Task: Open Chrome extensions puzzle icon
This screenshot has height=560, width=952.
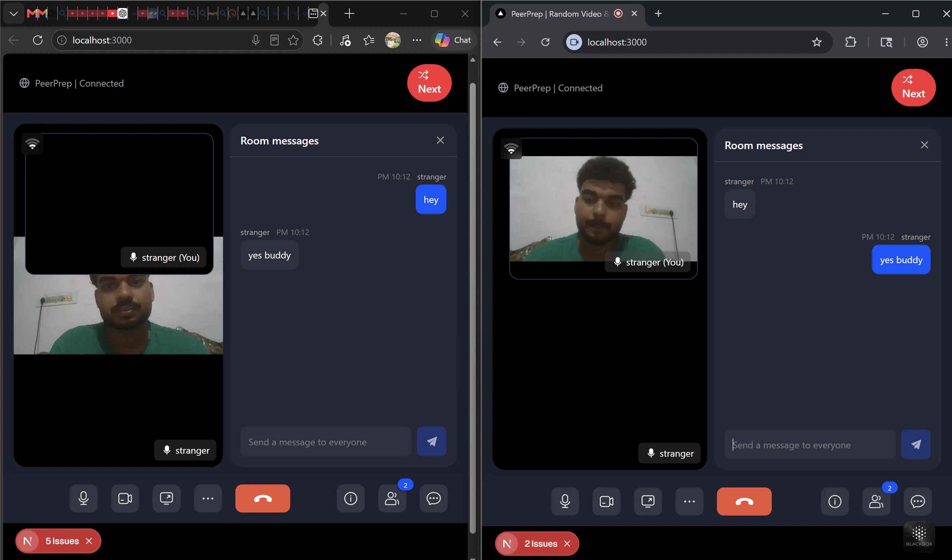Action: pyautogui.click(x=850, y=42)
